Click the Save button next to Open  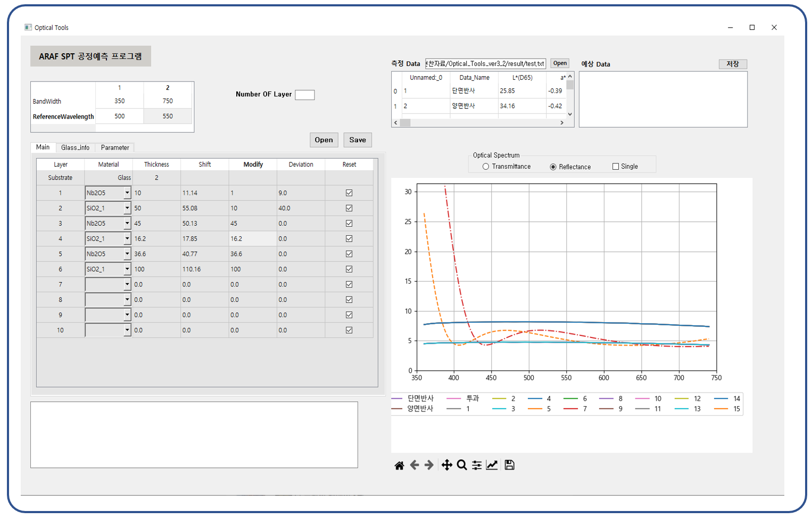tap(358, 140)
